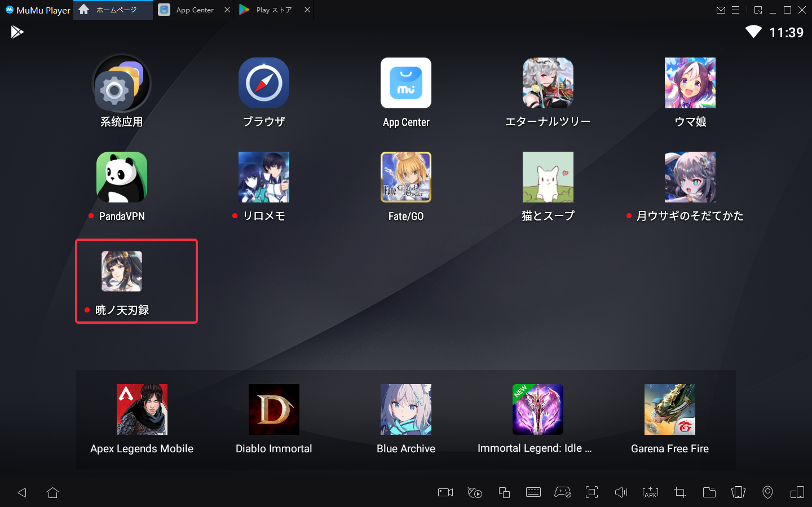812x507 pixels.
Task: Open recommended Diablo Immortal
Action: tap(274, 409)
